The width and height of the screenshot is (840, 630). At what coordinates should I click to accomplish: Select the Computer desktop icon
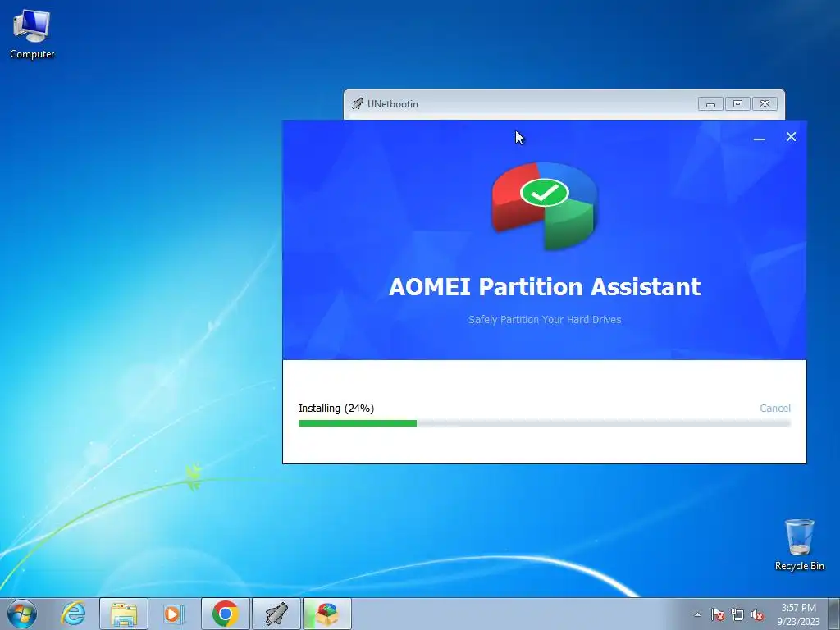(32, 34)
